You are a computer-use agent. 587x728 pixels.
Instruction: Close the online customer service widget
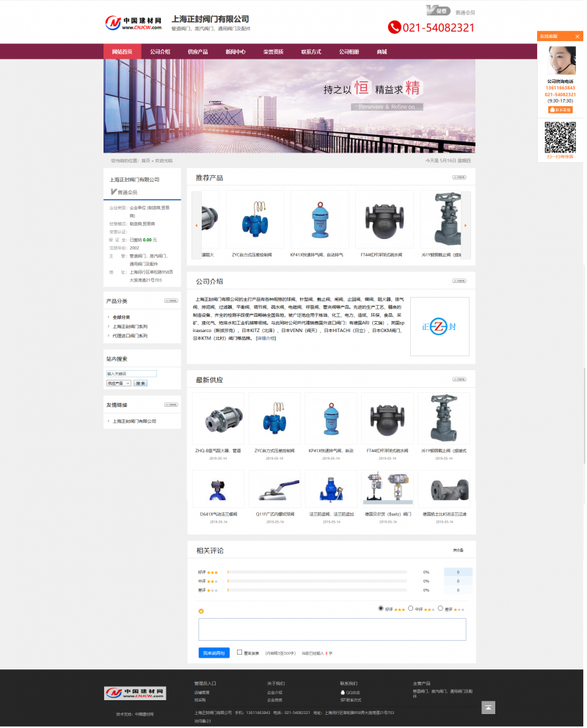577,36
